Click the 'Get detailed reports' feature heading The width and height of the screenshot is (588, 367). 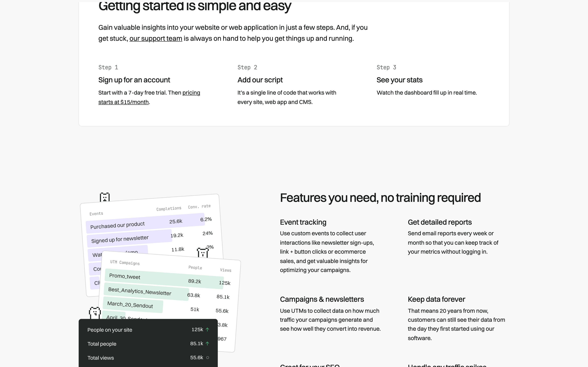click(440, 222)
